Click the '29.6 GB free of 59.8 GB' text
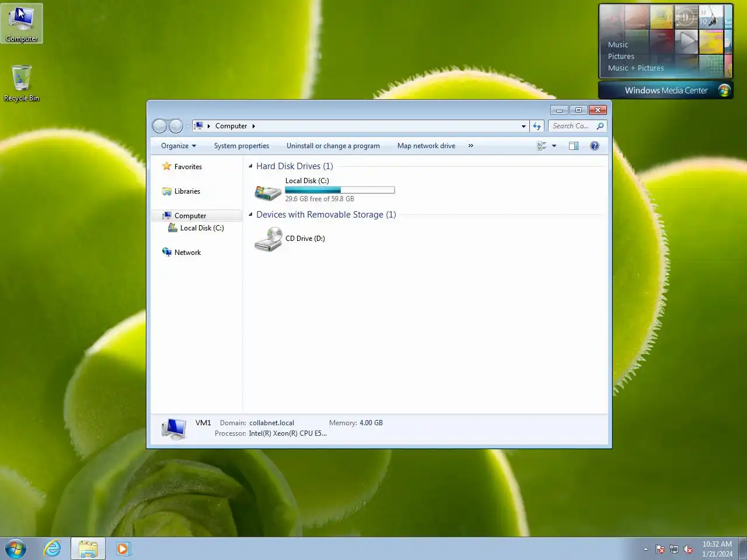Screen dimensions: 747x560 (x=320, y=199)
